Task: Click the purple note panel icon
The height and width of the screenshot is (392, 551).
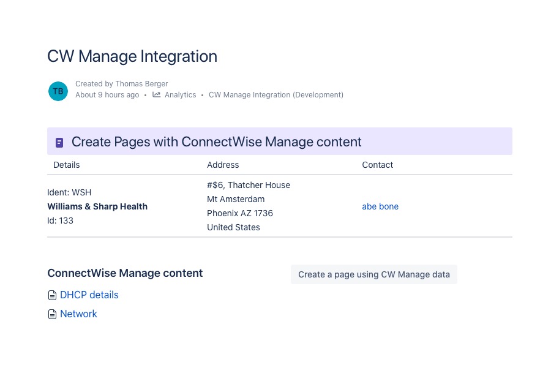Action: click(59, 143)
